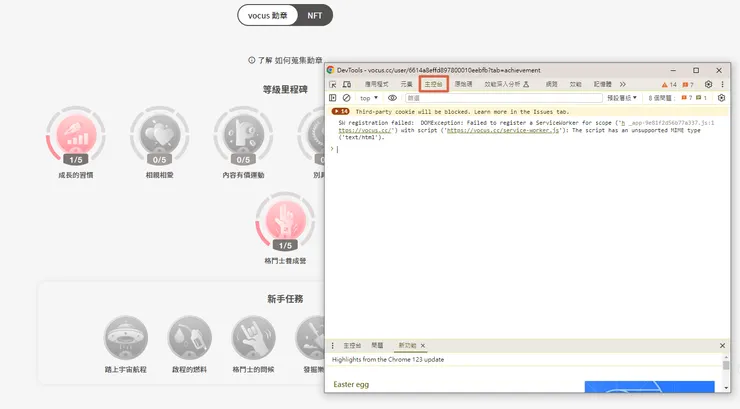Open the https://vocus.cc/service-worker.js link
This screenshot has width=740, height=409.
pos(503,130)
